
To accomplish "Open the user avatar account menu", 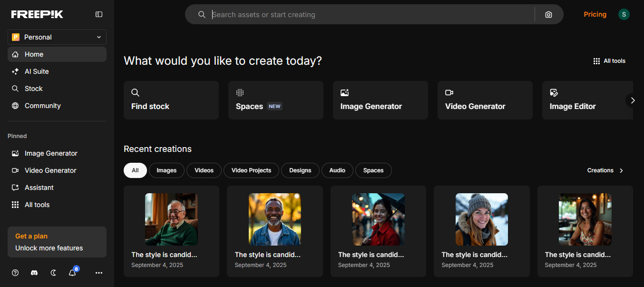I will pos(624,14).
